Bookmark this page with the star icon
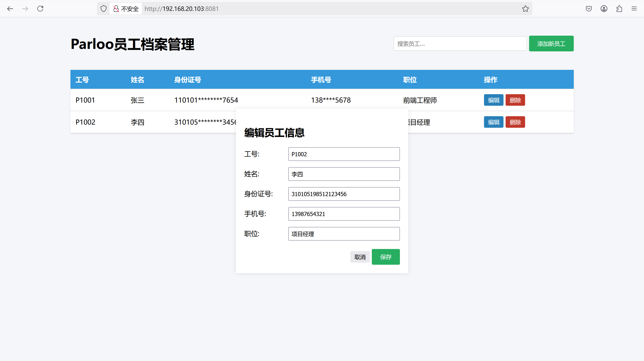This screenshot has width=644, height=361. tap(525, 9)
